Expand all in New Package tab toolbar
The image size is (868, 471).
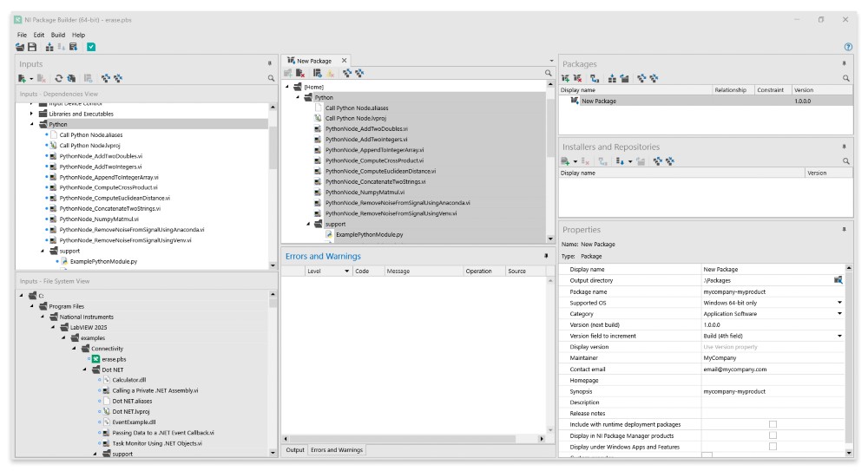click(347, 73)
